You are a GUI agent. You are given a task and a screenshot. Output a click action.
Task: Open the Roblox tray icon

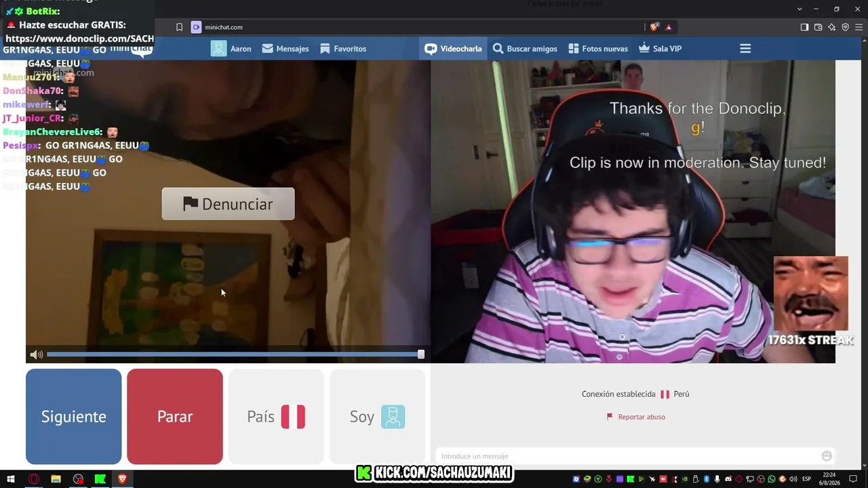tap(576, 479)
